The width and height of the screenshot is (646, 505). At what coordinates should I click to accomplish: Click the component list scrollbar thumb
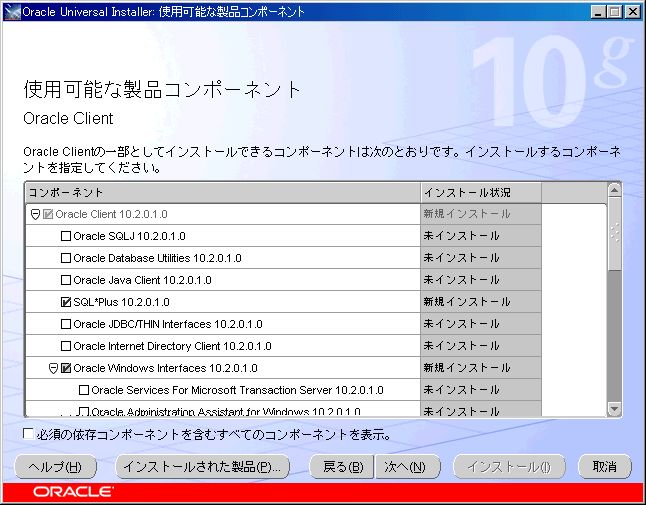[614, 234]
